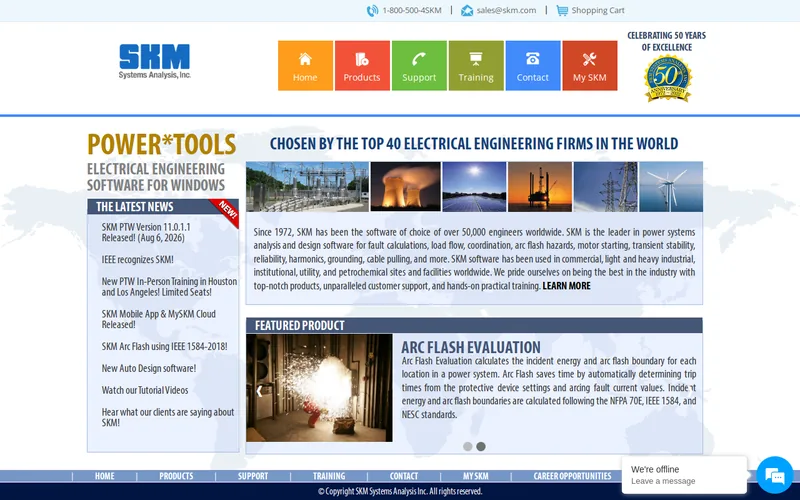
Task: Click the solar panels photo
Action: point(474,187)
